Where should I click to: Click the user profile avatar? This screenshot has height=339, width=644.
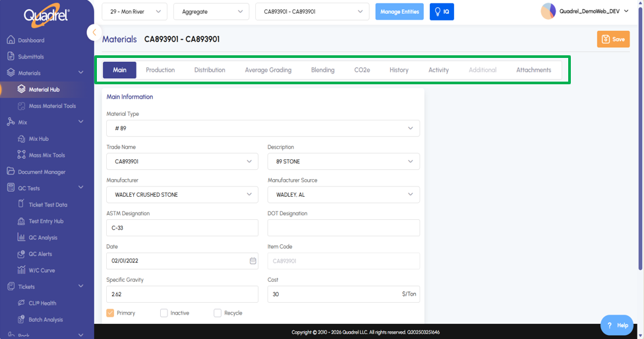tap(548, 11)
